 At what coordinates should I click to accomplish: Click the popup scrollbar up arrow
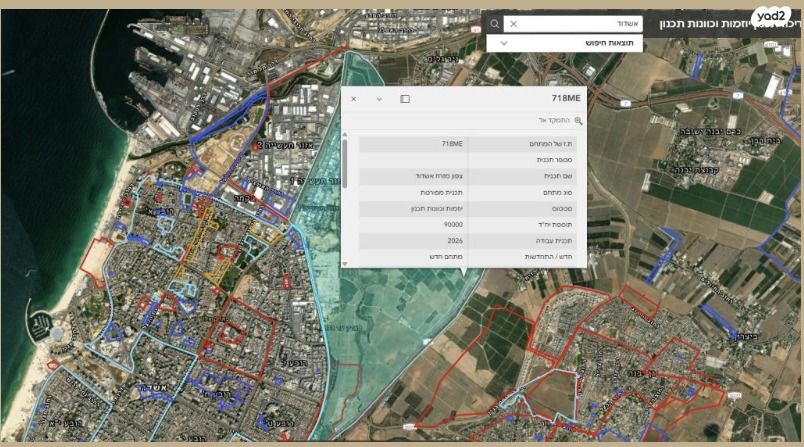point(345,133)
